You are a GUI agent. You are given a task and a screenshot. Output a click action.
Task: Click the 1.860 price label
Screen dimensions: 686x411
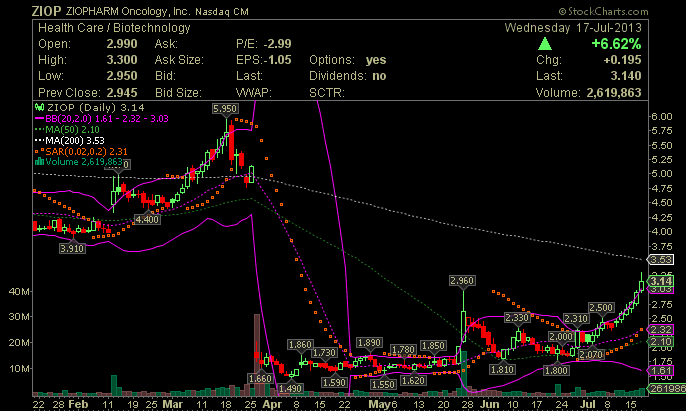click(300, 345)
